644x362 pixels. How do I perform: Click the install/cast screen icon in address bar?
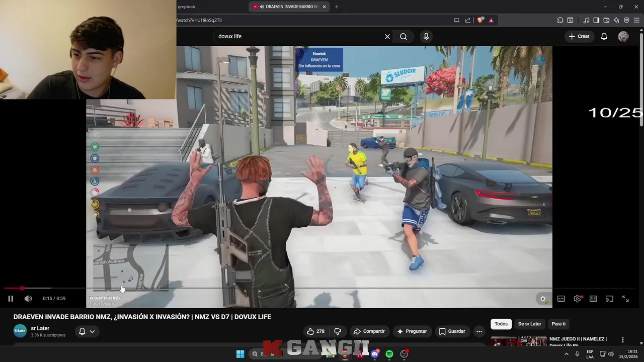456,20
